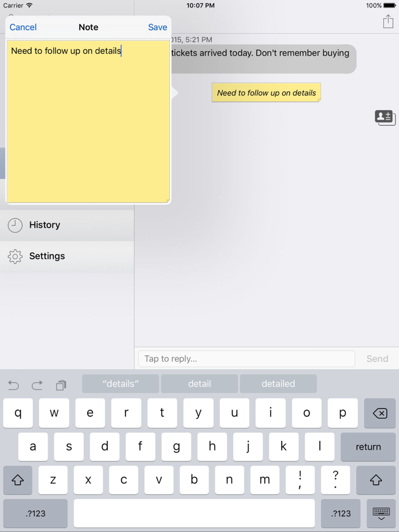Viewport: 399px width, 532px height.
Task: Tap the space bar
Action: tap(194, 513)
